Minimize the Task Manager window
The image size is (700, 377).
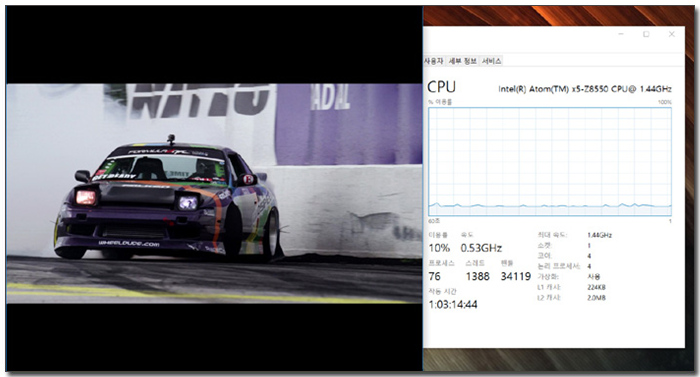point(621,34)
